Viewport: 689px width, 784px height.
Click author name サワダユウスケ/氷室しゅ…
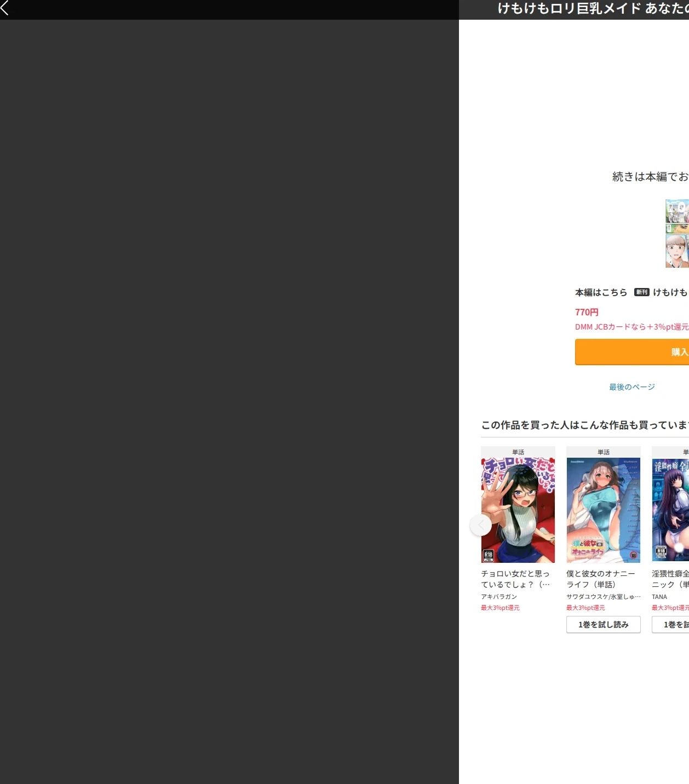tap(604, 597)
